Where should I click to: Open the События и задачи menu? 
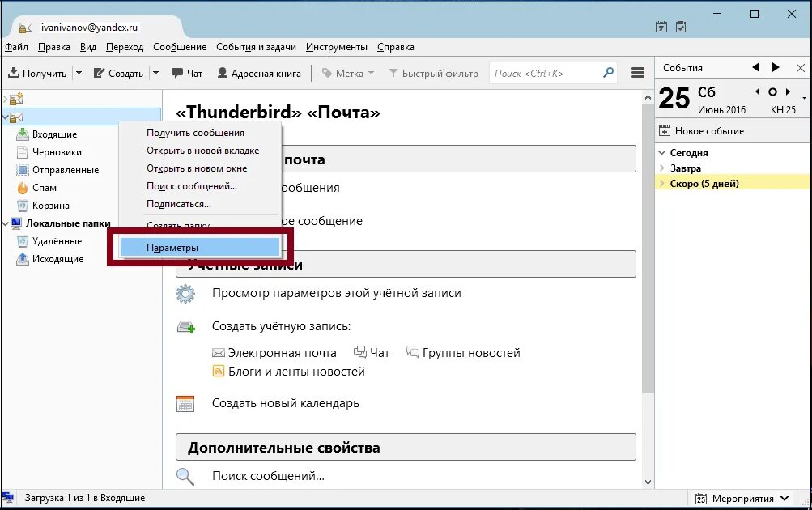coord(256,47)
